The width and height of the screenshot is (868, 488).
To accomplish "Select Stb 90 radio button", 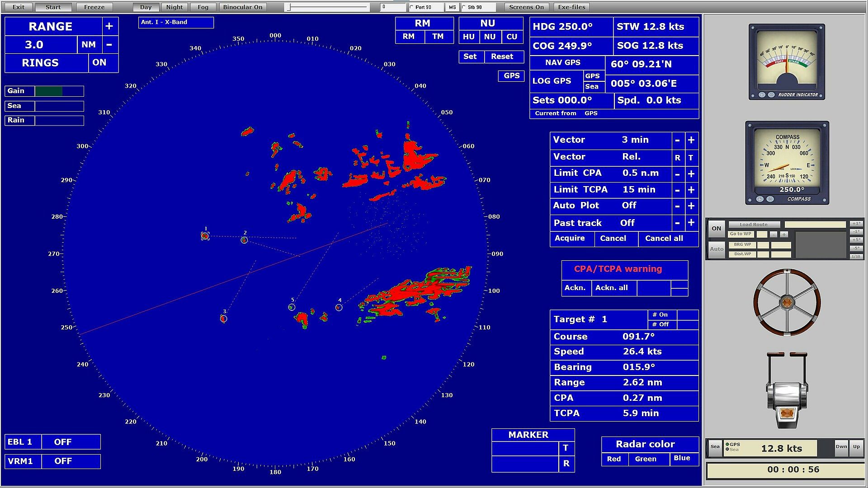I will 464,7.
